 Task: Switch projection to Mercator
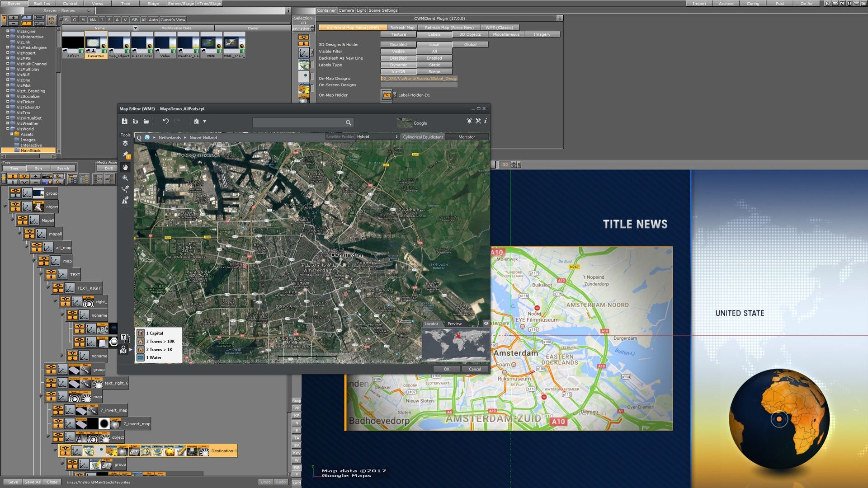coord(466,137)
